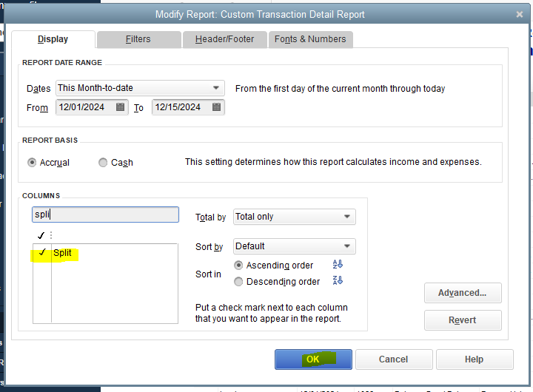533x392 pixels.
Task: Click the descending Z-A sort icon
Action: click(x=338, y=280)
